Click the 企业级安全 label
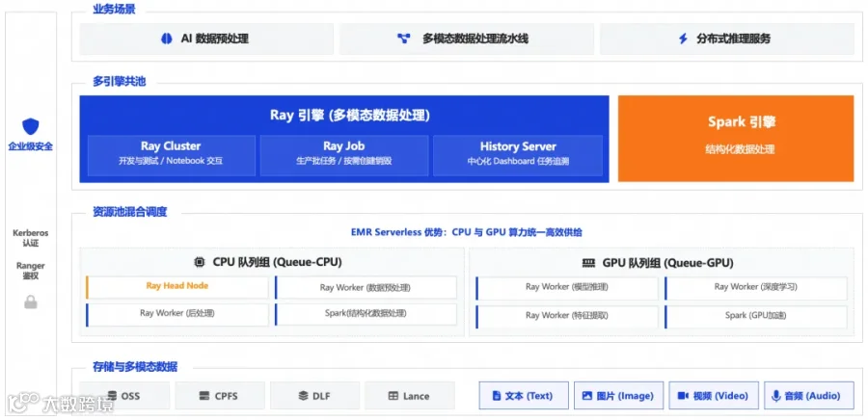Screen dimensions: 868x420 pos(31,147)
